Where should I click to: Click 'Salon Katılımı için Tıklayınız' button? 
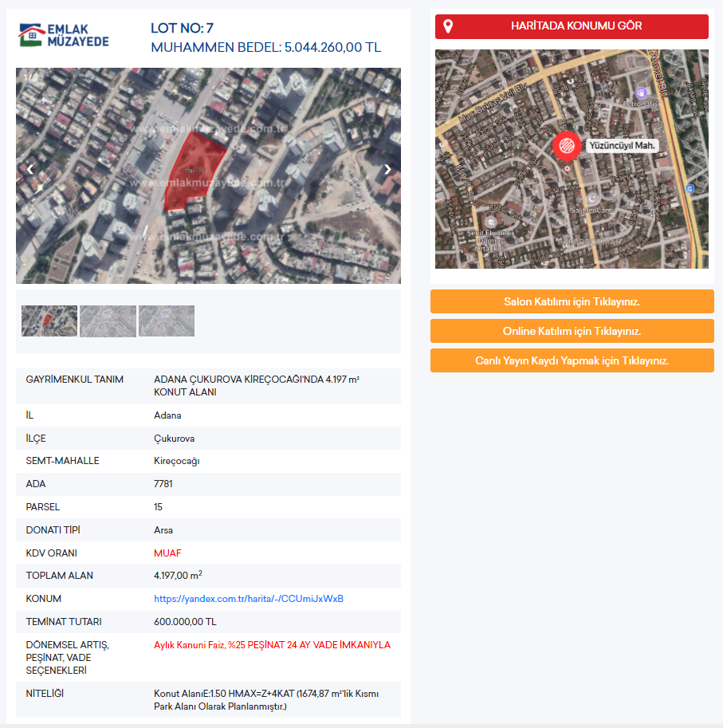click(572, 301)
